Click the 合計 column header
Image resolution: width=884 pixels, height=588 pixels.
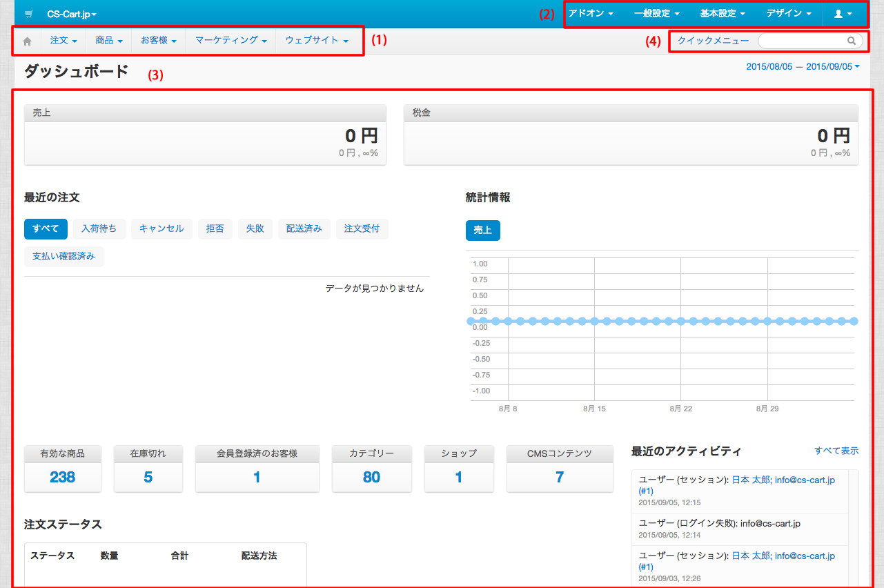pos(179,556)
